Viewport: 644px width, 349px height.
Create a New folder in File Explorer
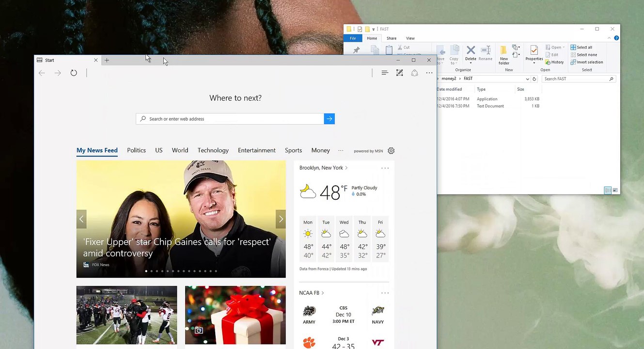pos(504,55)
